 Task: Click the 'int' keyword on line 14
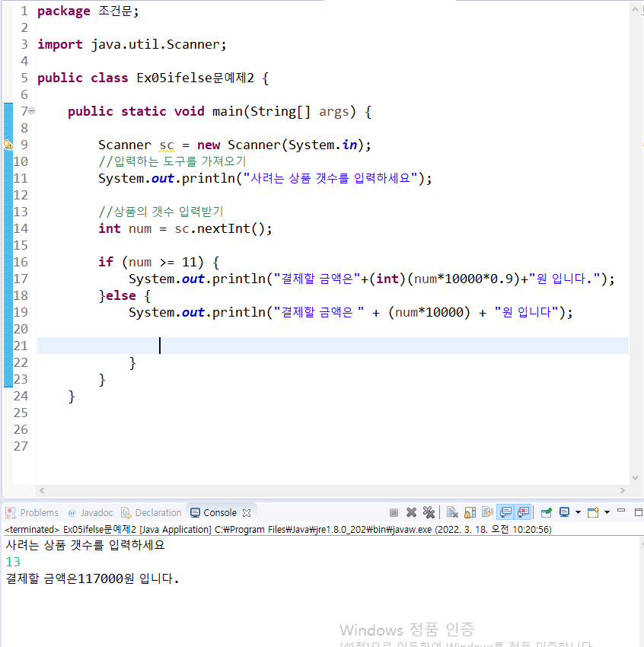pos(110,228)
